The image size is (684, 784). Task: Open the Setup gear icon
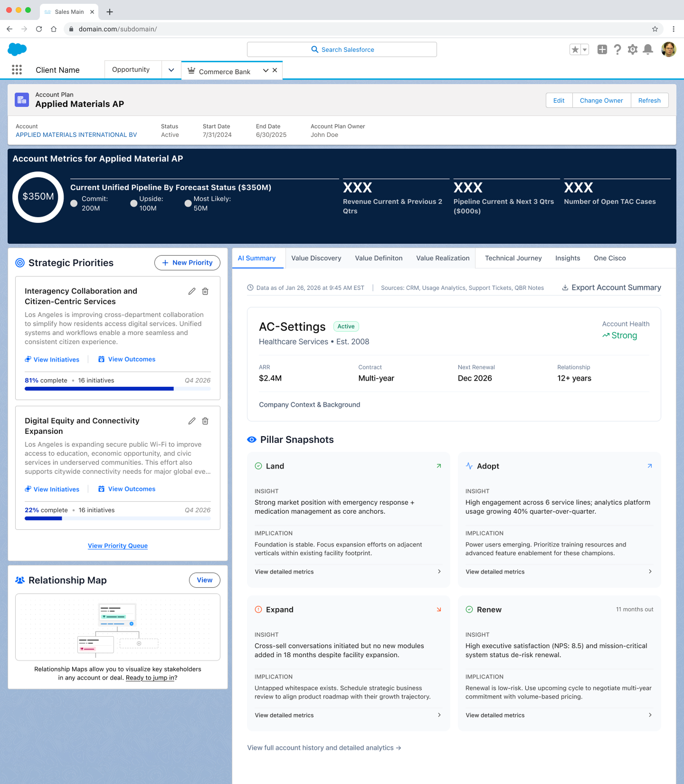point(632,49)
